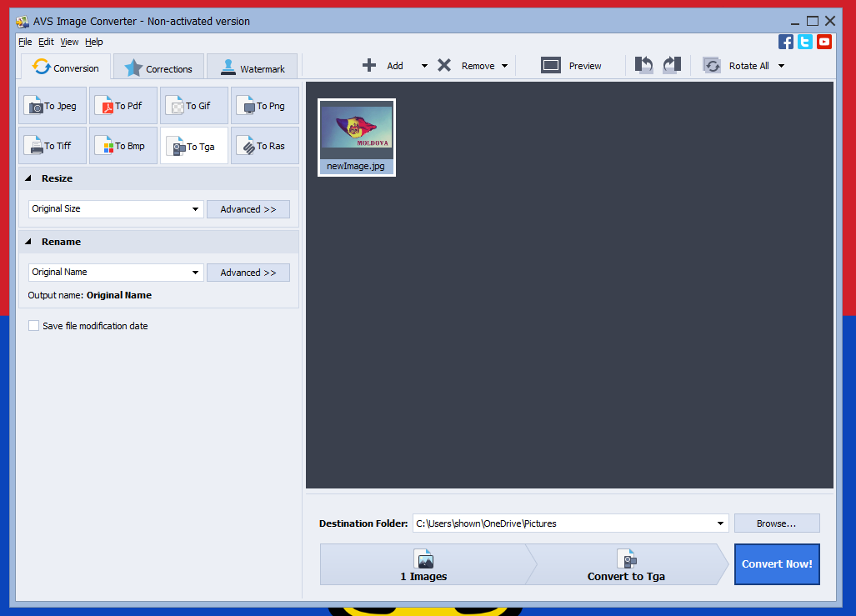Choose the To Ras format button
The image size is (856, 616).
pyautogui.click(x=265, y=146)
